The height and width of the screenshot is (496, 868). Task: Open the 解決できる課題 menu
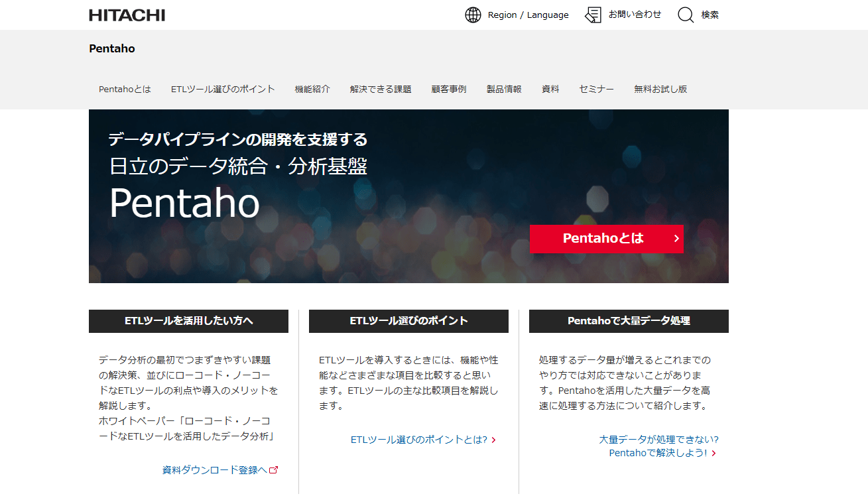[381, 89]
